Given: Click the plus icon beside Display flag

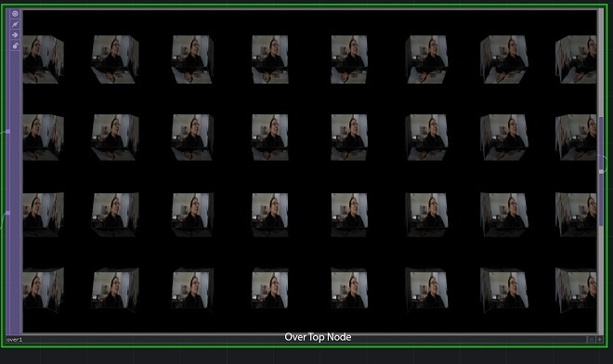Looking at the screenshot, I should point(599,339).
